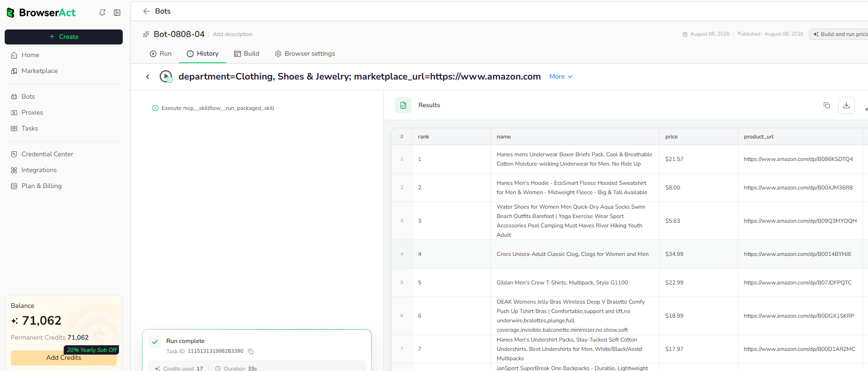Click the Published date label
Image resolution: width=868 pixels, height=371 pixels.
tap(770, 34)
